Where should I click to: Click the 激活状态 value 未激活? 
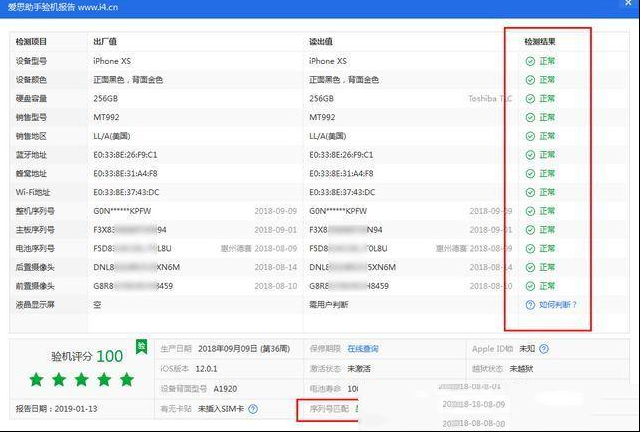tap(359, 369)
